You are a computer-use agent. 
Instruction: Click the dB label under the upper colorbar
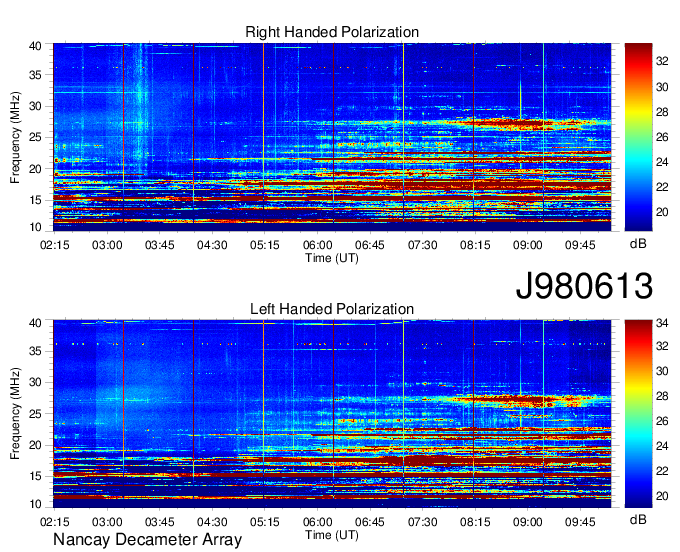638,244
